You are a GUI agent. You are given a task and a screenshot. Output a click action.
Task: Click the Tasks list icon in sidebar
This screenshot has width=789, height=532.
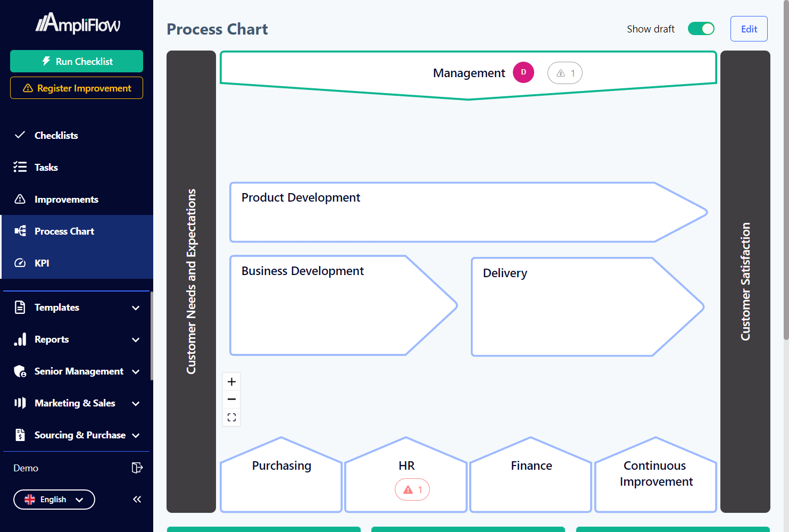pyautogui.click(x=20, y=167)
